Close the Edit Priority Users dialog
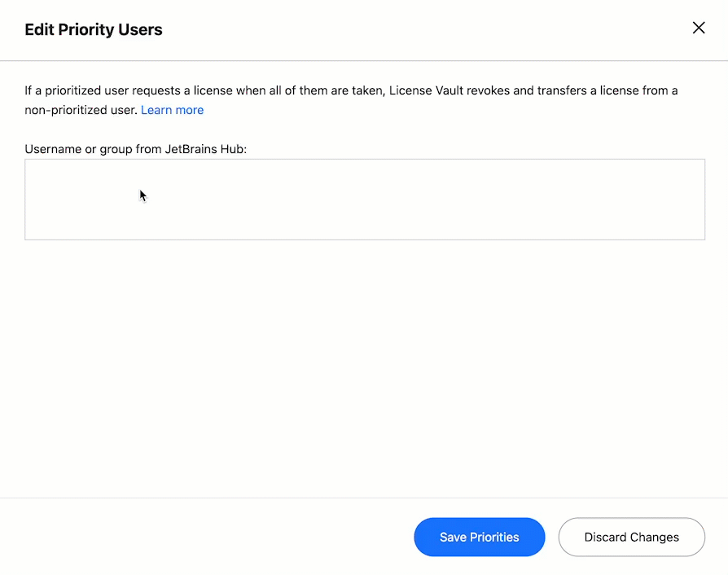 click(x=699, y=28)
